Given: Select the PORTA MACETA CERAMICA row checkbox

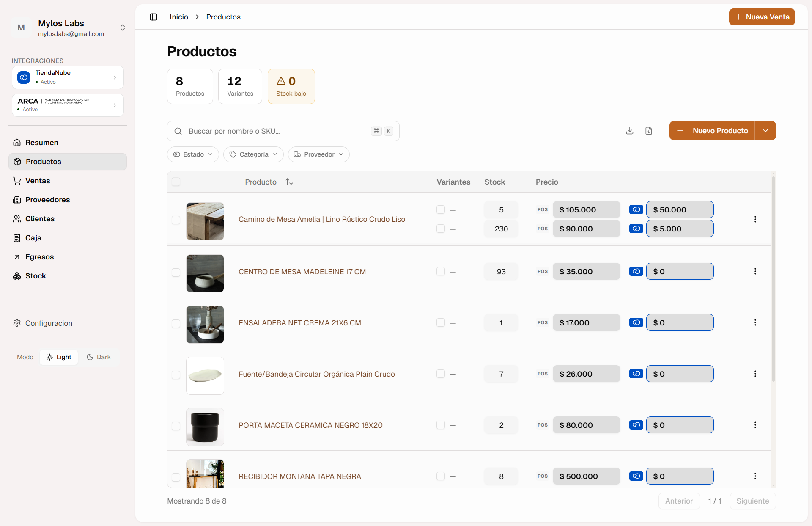Looking at the screenshot, I should (x=176, y=426).
